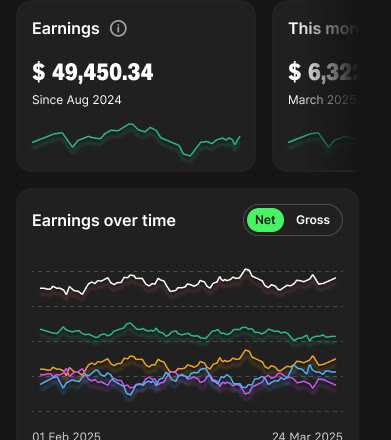
Task: Select the 'Since Aug 2024' label
Action: pyautogui.click(x=77, y=100)
